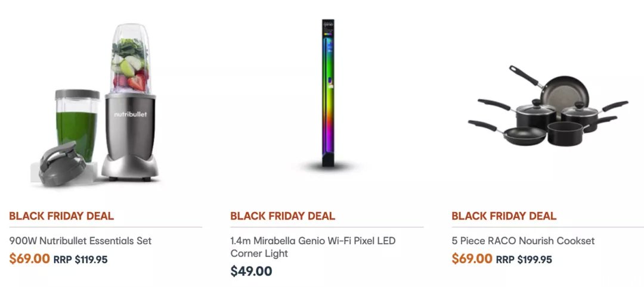Open the RACO cookset product image
This screenshot has height=287, width=644.
point(549,106)
